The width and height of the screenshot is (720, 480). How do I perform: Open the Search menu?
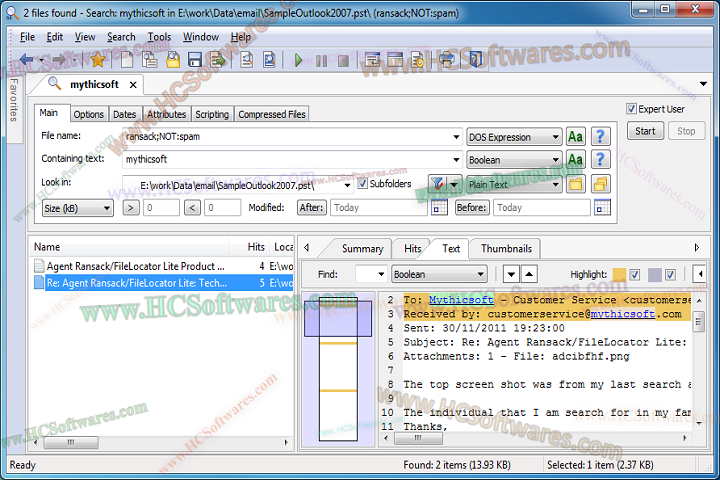coord(121,37)
